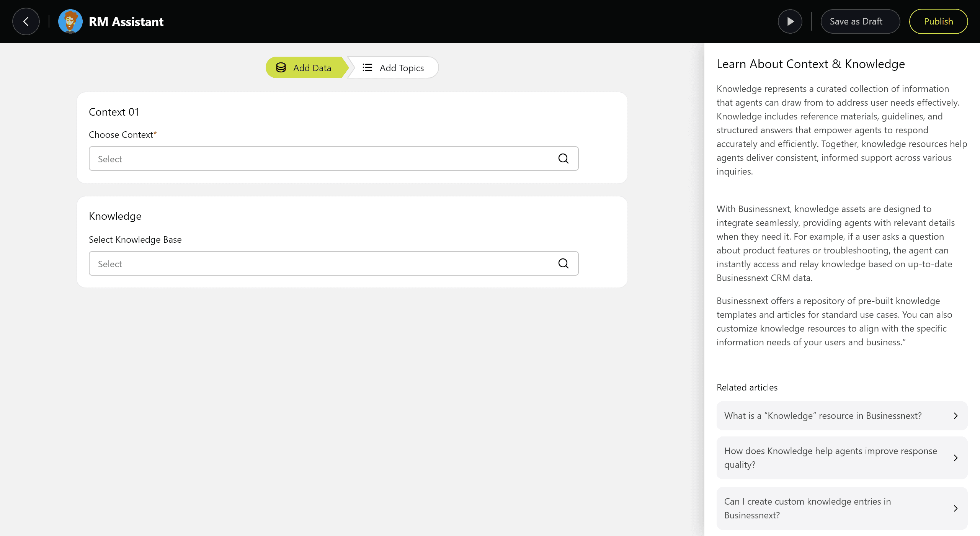Open article on improving agent response quality
The width and height of the screenshot is (980, 536).
[831, 458]
